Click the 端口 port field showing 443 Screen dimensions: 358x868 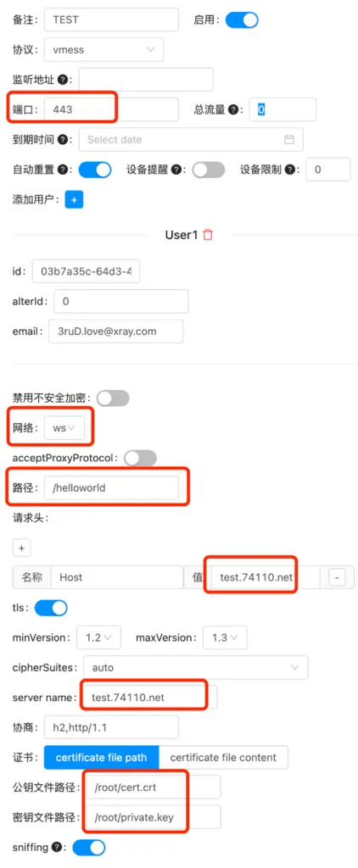(x=111, y=109)
